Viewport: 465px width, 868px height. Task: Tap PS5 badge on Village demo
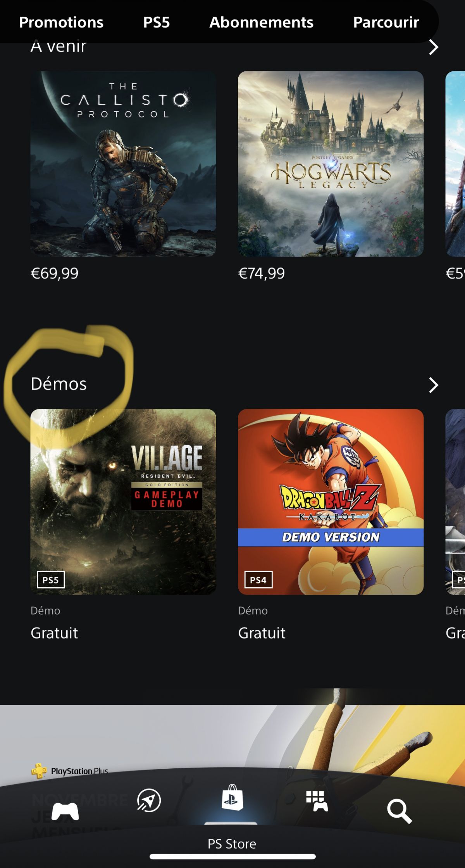(x=51, y=580)
